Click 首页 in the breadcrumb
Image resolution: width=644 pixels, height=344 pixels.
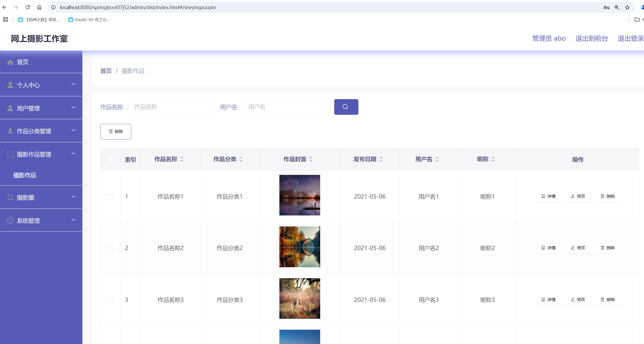pyautogui.click(x=106, y=71)
